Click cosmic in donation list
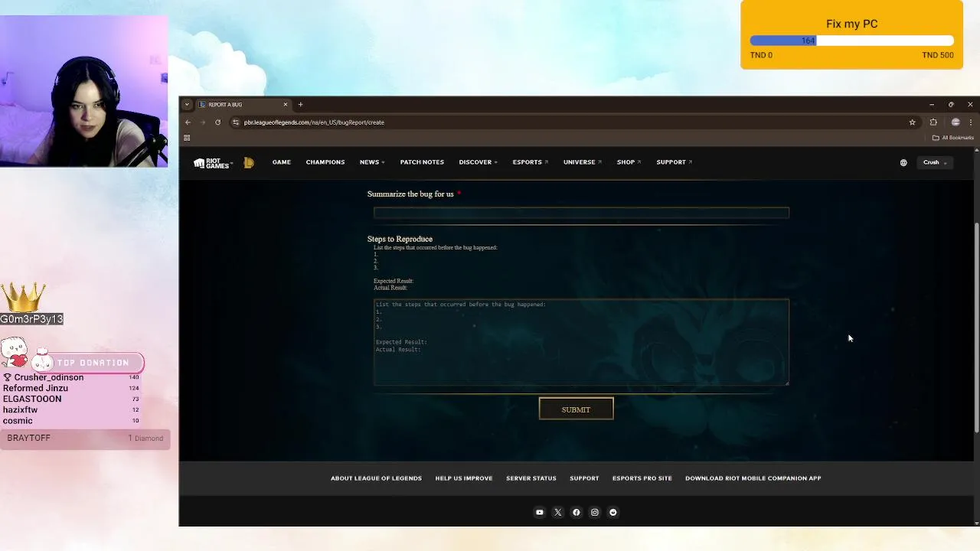The width and height of the screenshot is (980, 551). 18,420
